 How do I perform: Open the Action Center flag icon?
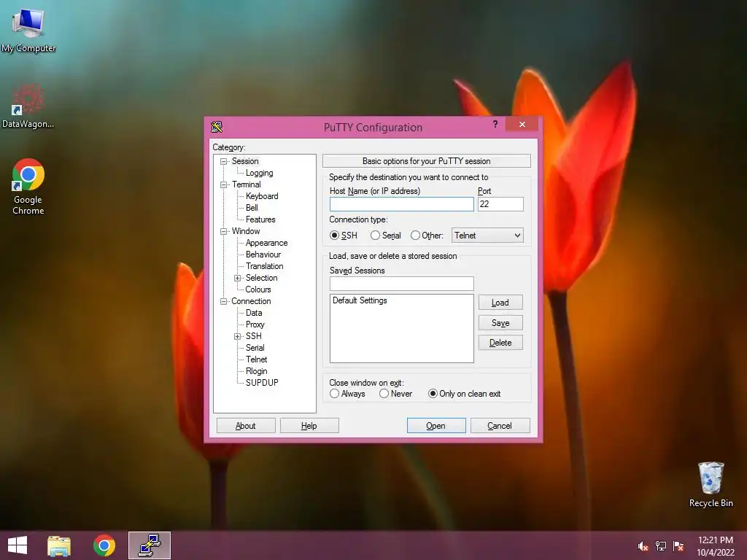pyautogui.click(x=678, y=546)
